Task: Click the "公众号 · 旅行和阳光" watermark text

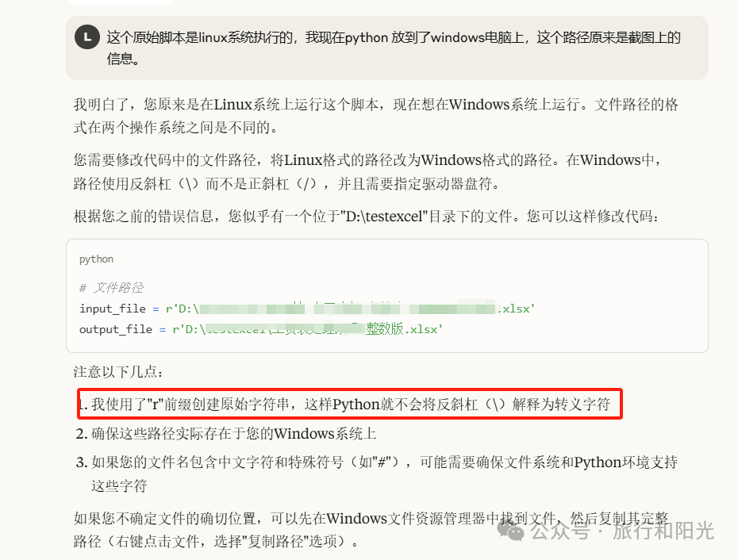Action: pos(622,531)
